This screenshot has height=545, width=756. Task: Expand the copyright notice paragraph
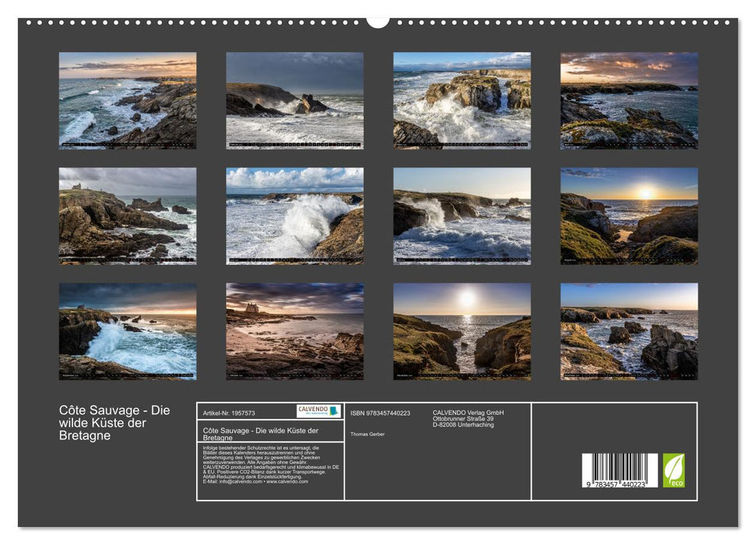point(269,466)
